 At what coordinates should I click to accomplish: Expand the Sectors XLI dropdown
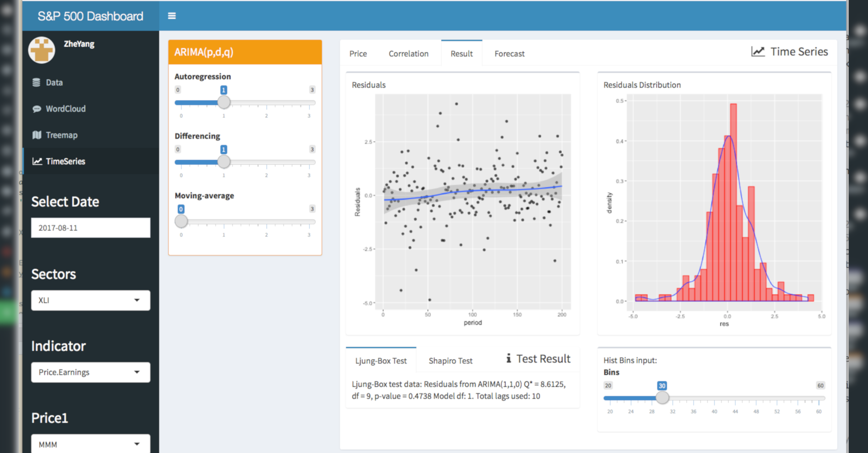coord(90,300)
